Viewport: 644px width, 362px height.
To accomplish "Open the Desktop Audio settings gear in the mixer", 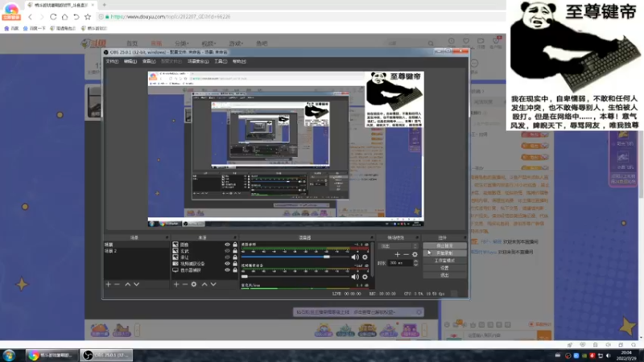I will (365, 257).
